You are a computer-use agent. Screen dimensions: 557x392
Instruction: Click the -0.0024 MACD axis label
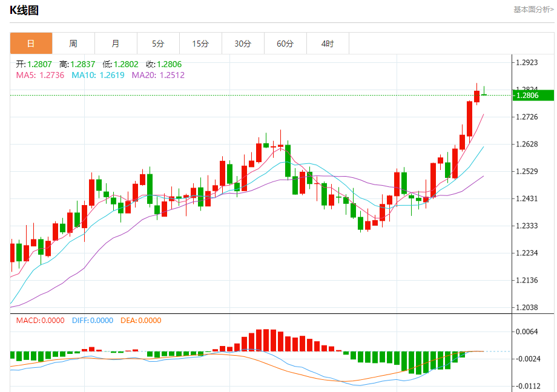tap(527, 359)
